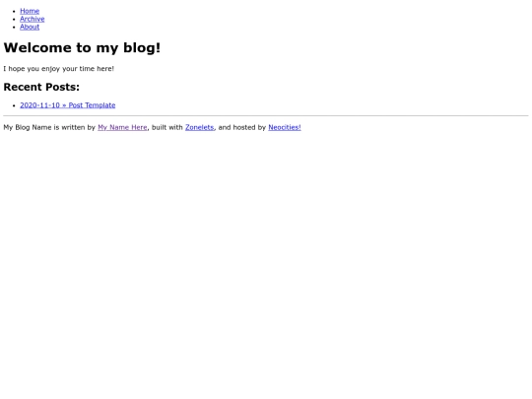
Task: Click the "Welcome to my blog!" heading
Action: coord(82,48)
